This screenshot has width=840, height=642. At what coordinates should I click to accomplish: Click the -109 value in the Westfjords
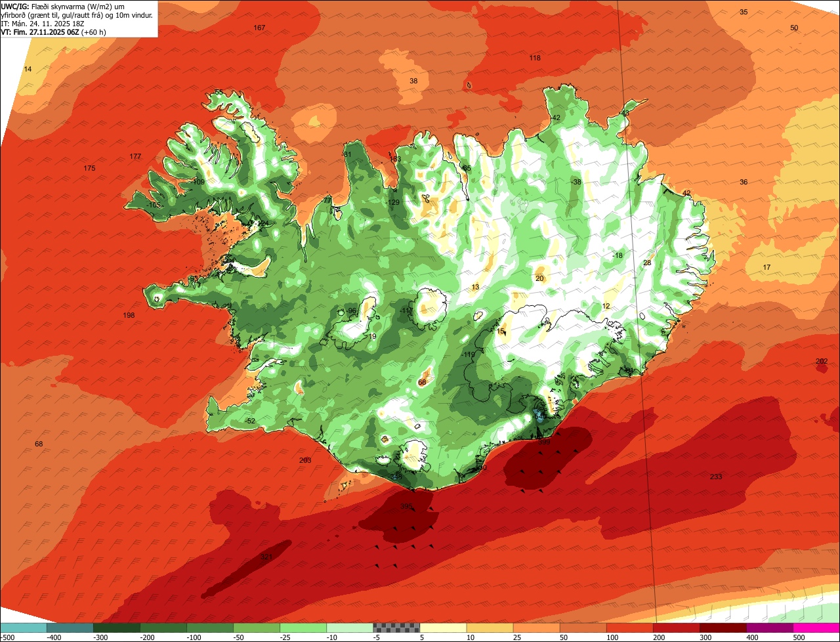(x=198, y=182)
